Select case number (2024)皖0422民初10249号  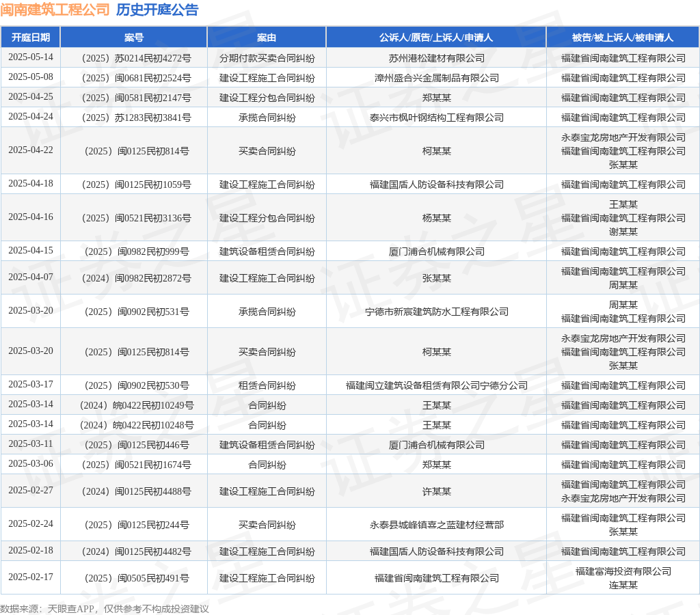coord(136,405)
